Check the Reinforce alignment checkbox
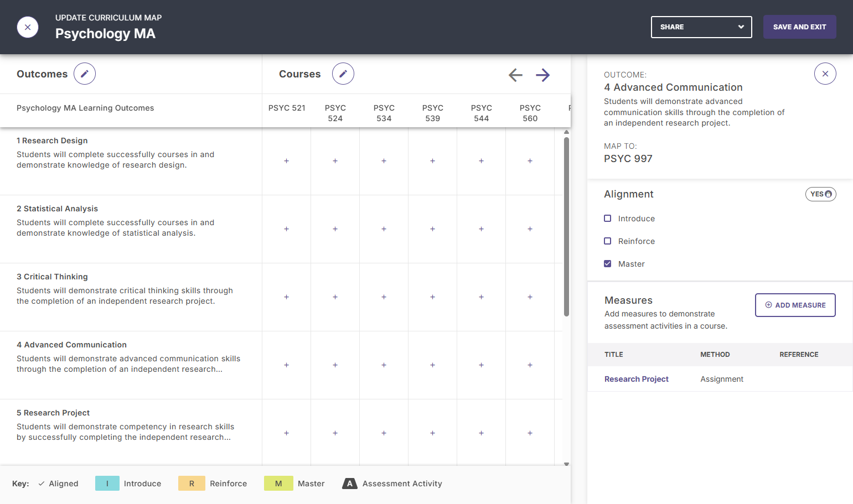Image resolution: width=853 pixels, height=504 pixels. 607,241
